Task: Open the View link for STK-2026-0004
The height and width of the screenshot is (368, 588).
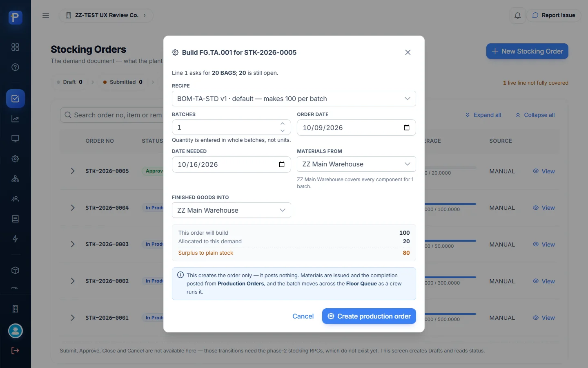Action: [x=544, y=208]
